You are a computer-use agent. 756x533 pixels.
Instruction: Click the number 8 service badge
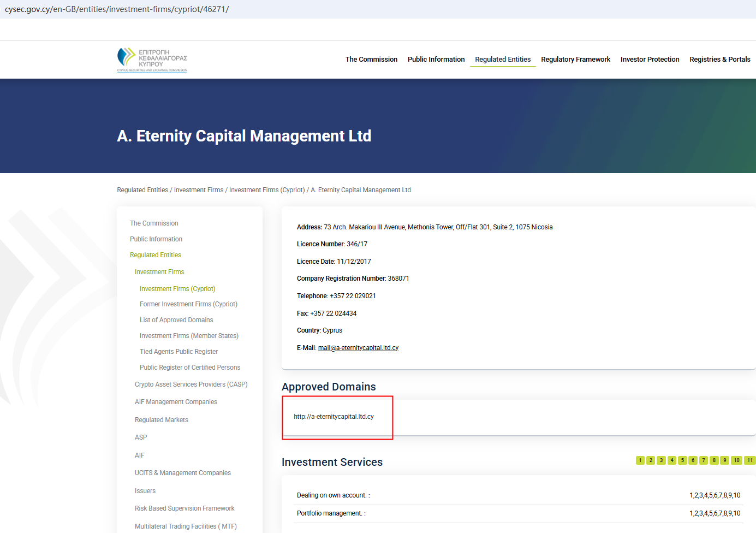(x=714, y=460)
